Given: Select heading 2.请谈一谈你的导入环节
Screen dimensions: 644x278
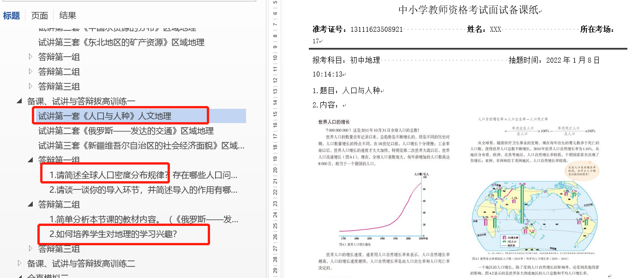Looking at the screenshot, I should (x=143, y=190).
